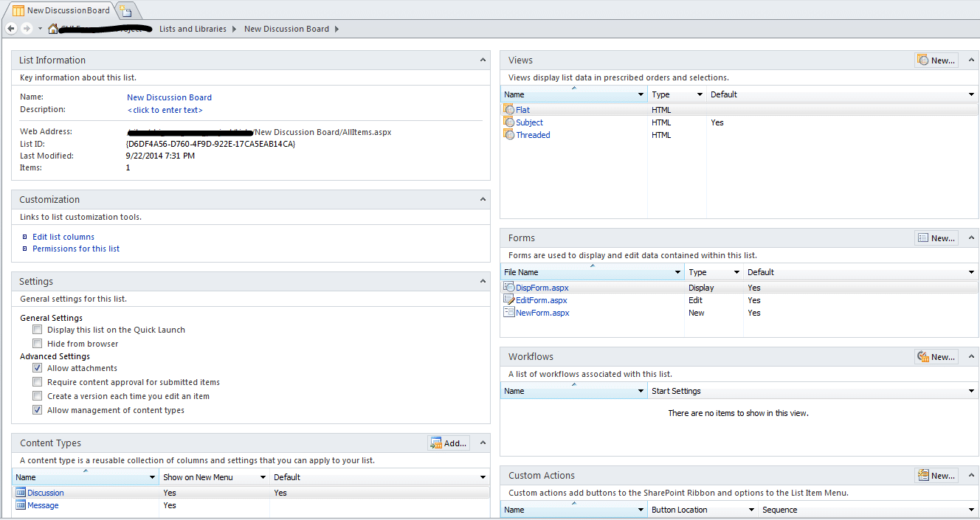Open the Edit list columns link
This screenshot has height=520, width=980.
point(63,237)
